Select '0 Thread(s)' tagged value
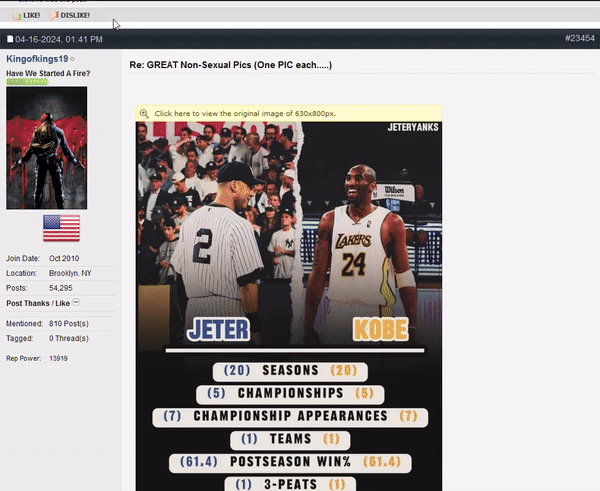The height and width of the screenshot is (491, 600). click(69, 338)
